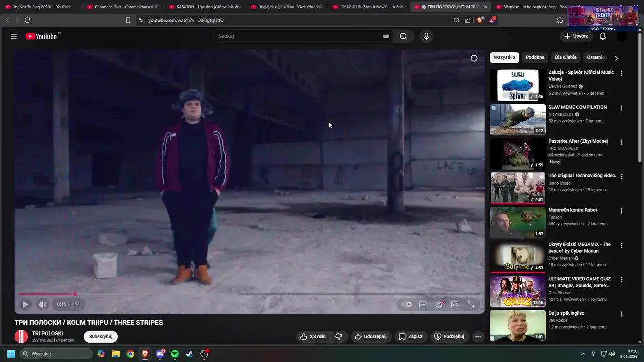Open the TRI POLOSKI channel name link

click(47, 334)
